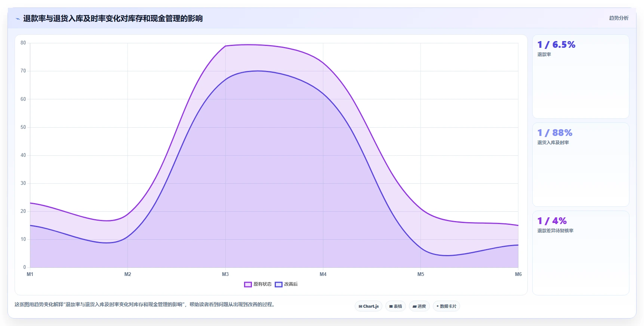
Task: Click the M2 x-axis label
Action: 128,274
